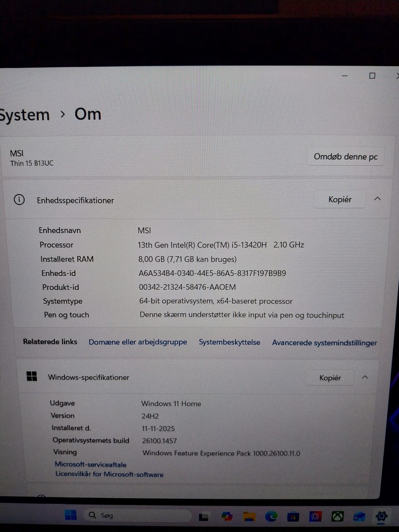
Task: Click the 24H2 version value
Action: (x=150, y=416)
